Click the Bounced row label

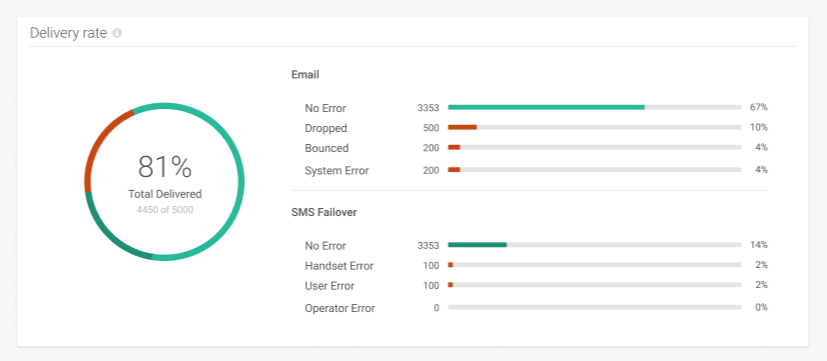pyautogui.click(x=326, y=148)
